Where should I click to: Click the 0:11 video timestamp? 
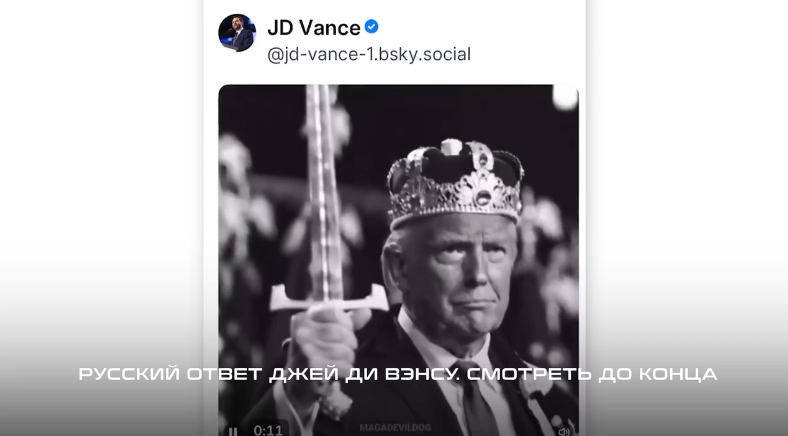[x=268, y=430]
